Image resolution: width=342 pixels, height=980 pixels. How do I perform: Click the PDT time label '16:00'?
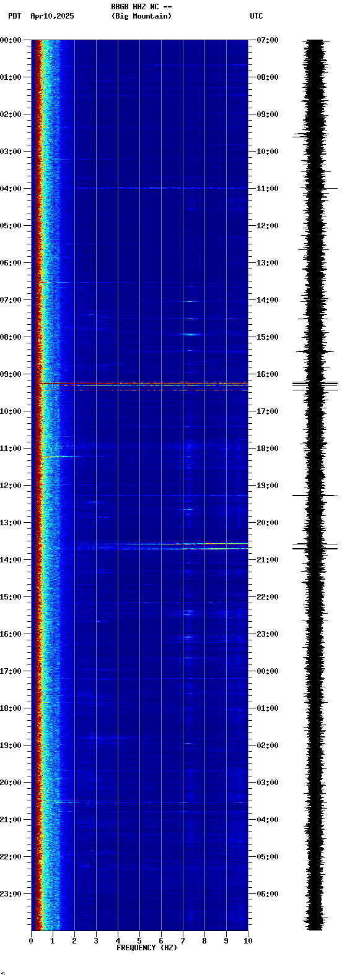(x=11, y=634)
